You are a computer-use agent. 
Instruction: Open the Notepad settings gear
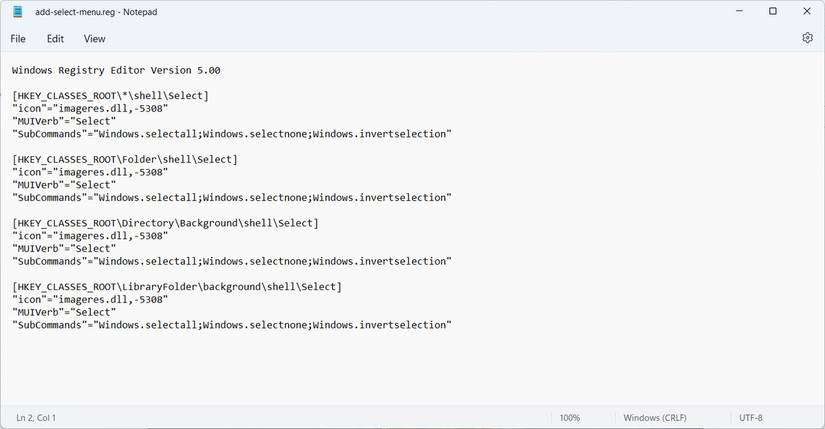807,38
